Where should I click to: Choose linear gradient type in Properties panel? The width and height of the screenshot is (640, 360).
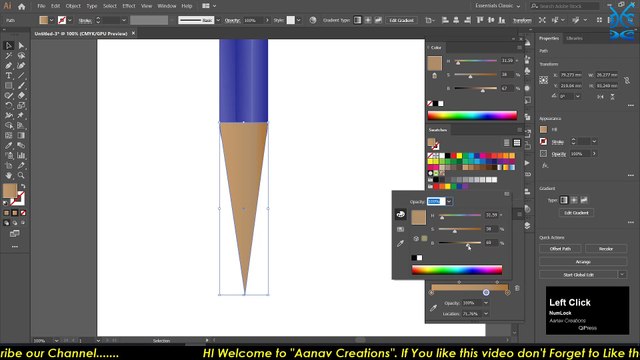(564, 200)
